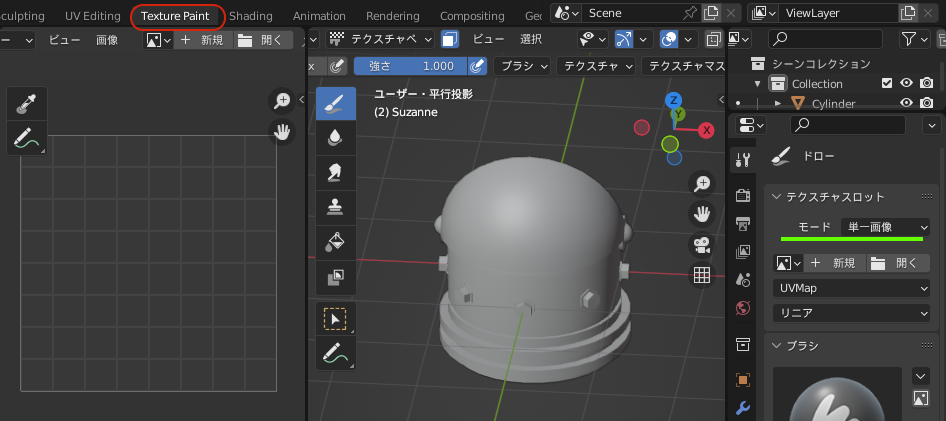
Task: Switch to the Shading workspace tab
Action: [x=250, y=16]
